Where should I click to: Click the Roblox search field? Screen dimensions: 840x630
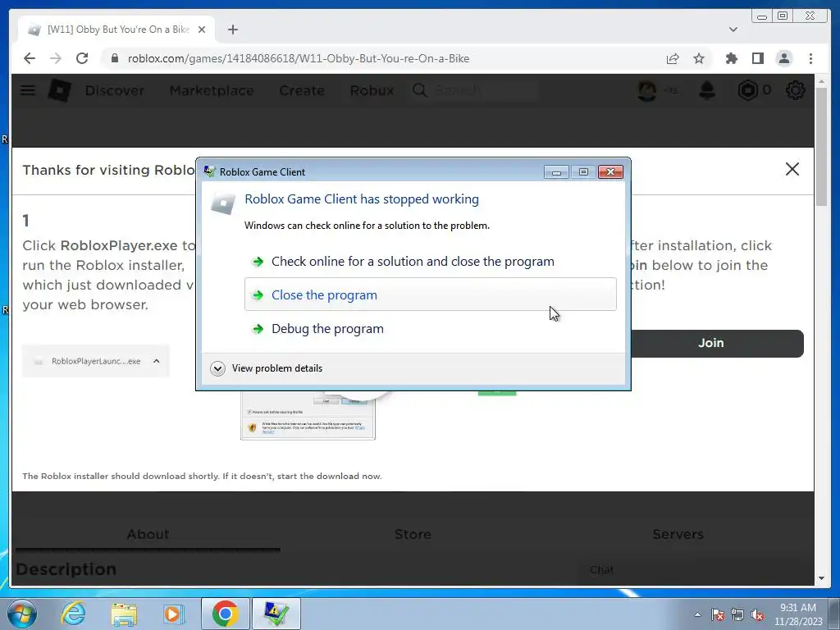coord(473,90)
